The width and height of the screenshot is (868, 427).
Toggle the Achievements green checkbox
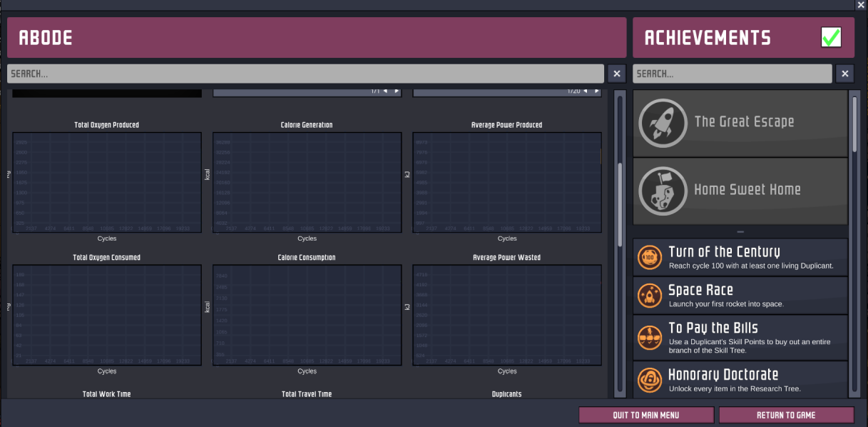click(x=831, y=37)
